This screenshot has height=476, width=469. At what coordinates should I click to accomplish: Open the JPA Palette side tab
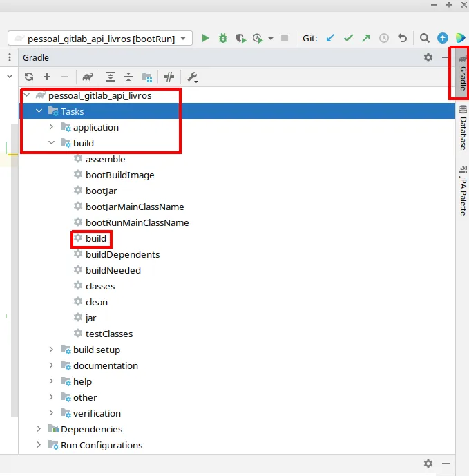click(x=462, y=191)
